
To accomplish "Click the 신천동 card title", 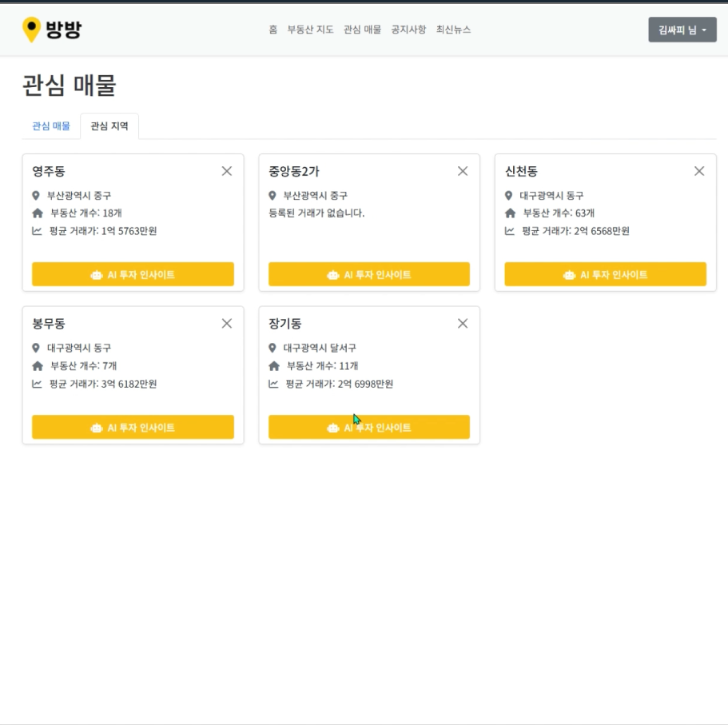I will 521,171.
